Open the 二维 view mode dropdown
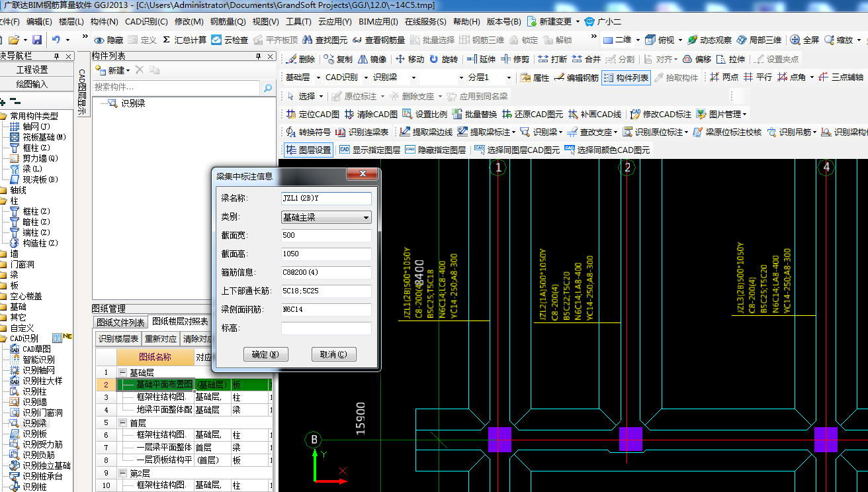The width and height of the screenshot is (868, 492). [x=621, y=40]
